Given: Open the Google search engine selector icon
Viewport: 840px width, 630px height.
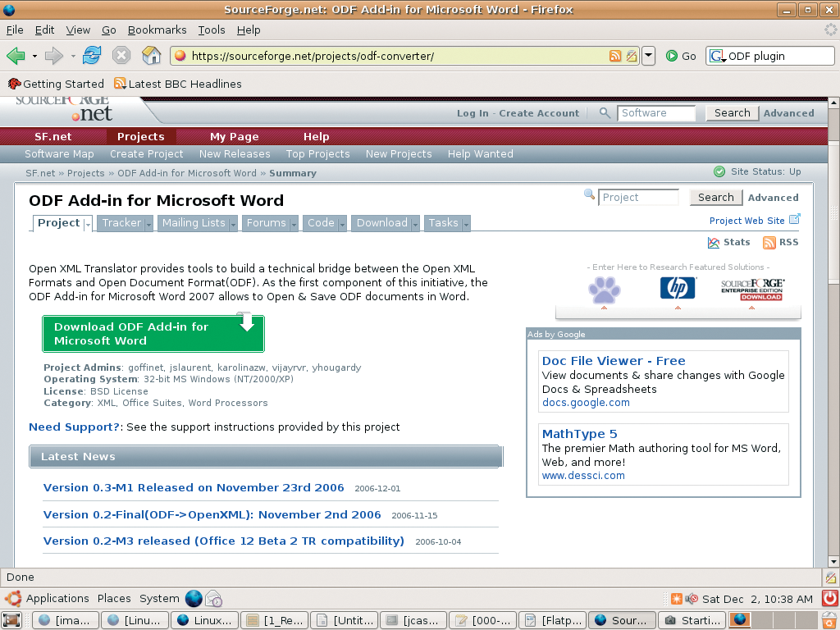Looking at the screenshot, I should click(x=718, y=56).
